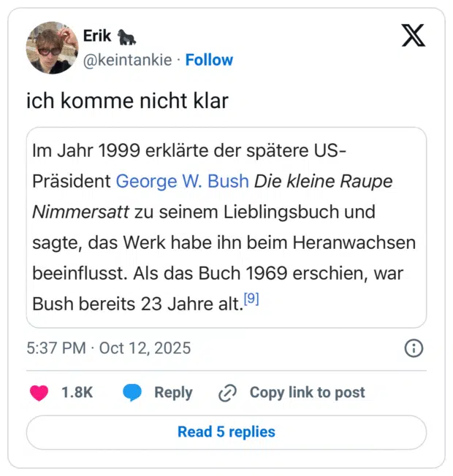
Task: Open the @keintankie handle link
Action: point(129,60)
